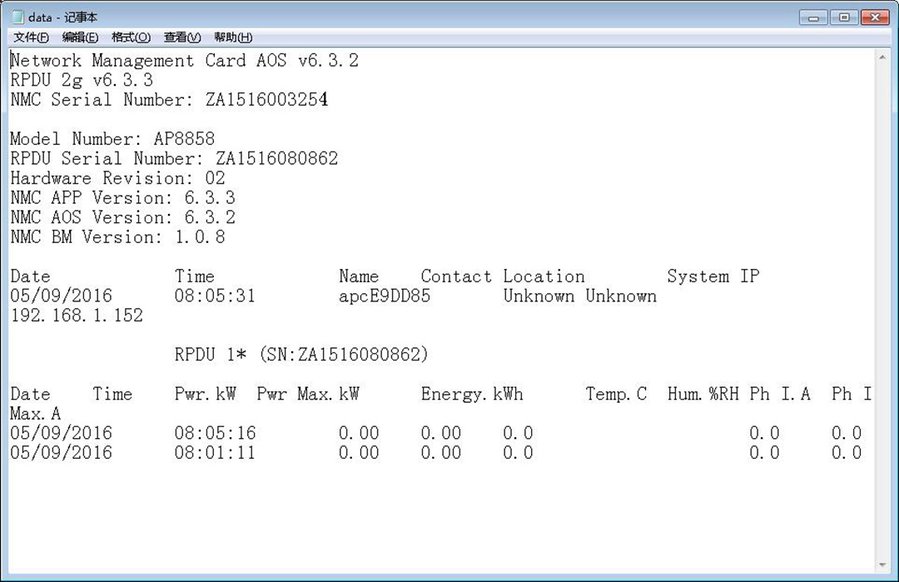The height and width of the screenshot is (582, 899).
Task: Maximize the Notepad window
Action: coord(843,17)
